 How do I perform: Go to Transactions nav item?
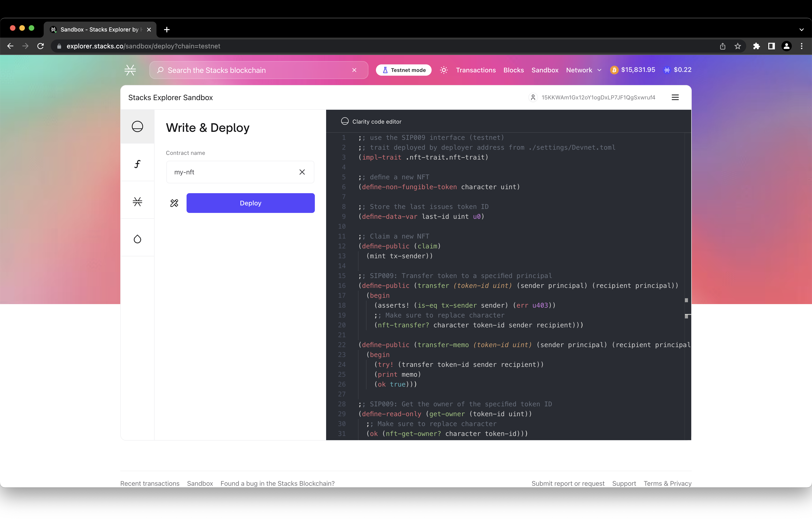click(x=476, y=70)
